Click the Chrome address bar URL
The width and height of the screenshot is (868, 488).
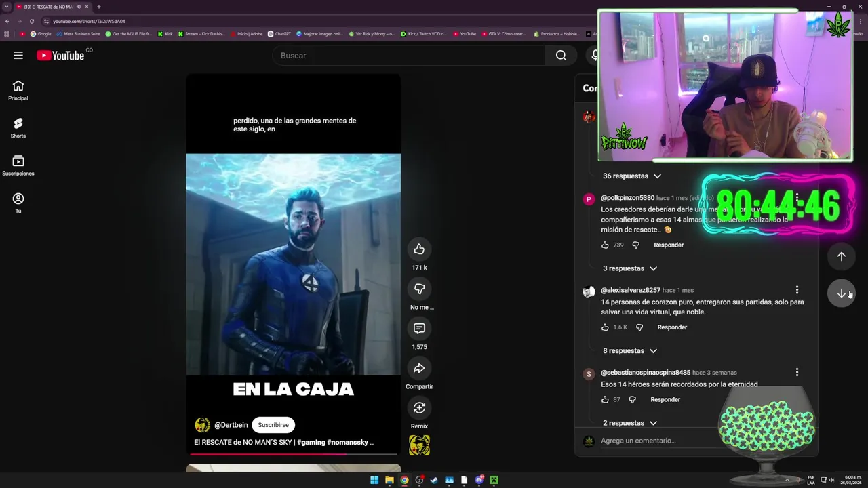(89, 21)
